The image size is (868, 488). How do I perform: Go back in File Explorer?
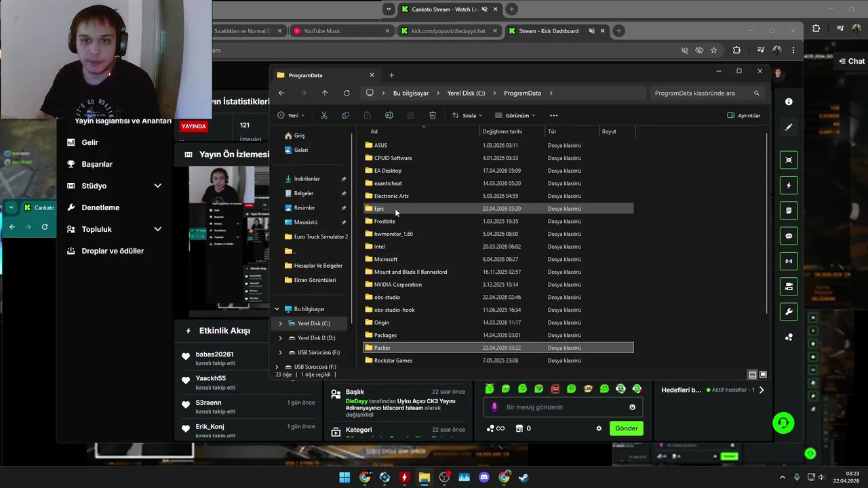[x=281, y=93]
